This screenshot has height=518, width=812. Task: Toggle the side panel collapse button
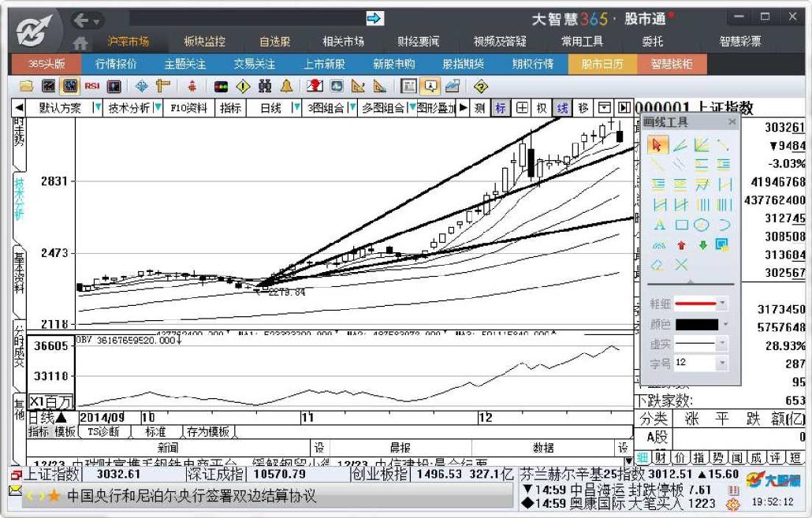click(x=624, y=108)
